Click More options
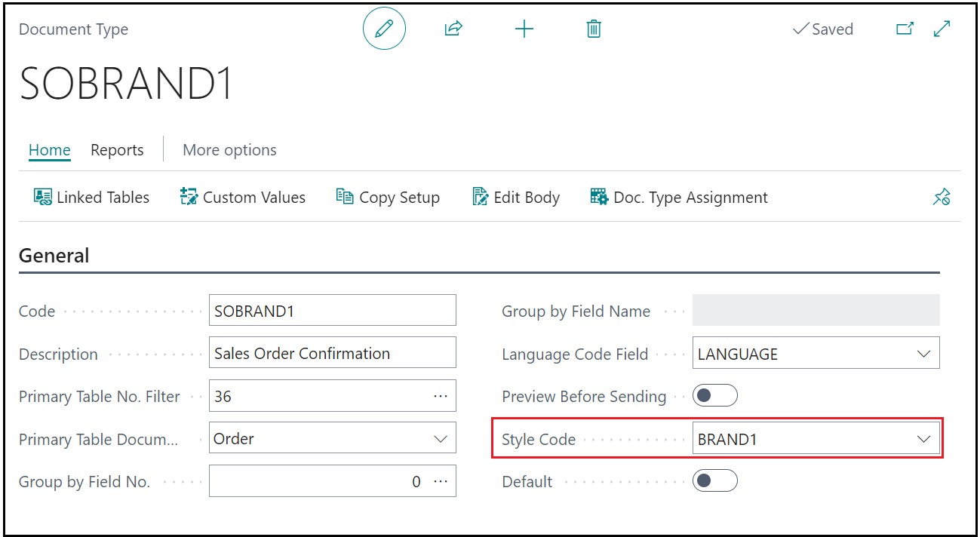This screenshot has height=537, width=980. (x=229, y=150)
